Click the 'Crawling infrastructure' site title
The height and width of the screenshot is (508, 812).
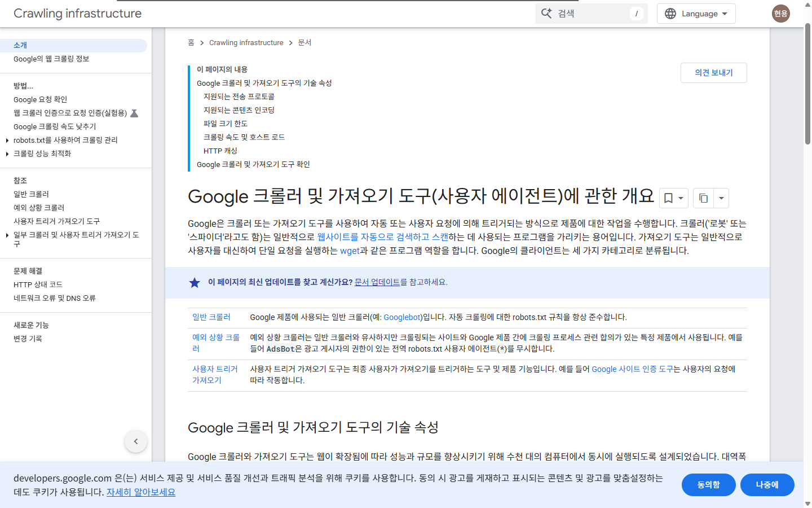coord(78,14)
